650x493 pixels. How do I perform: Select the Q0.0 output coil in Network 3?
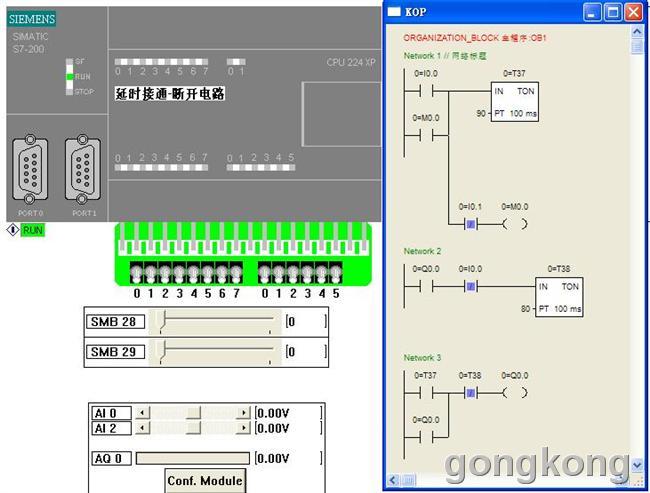click(515, 393)
